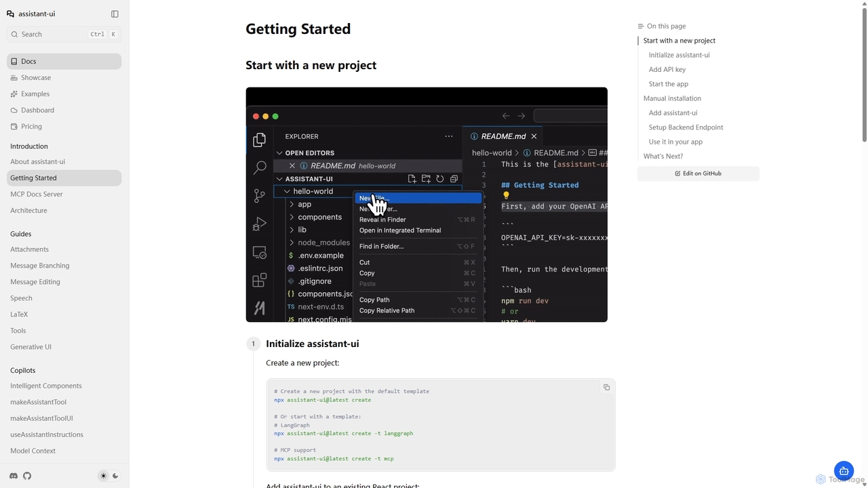Click the Docs book icon
This screenshot has width=868, height=488.
[14, 61]
